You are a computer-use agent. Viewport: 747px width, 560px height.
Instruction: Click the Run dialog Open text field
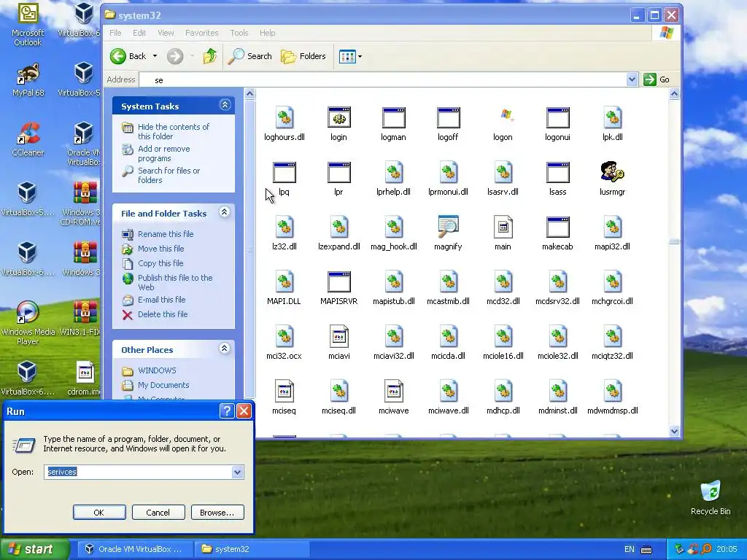[x=138, y=472]
